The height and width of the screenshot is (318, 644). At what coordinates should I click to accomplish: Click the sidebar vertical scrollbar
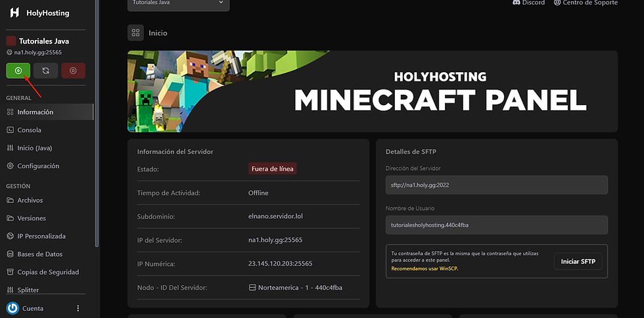coord(97,124)
